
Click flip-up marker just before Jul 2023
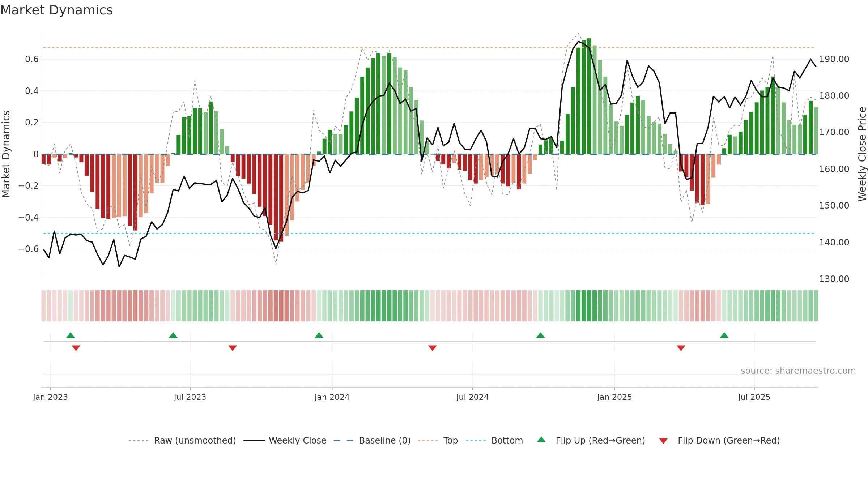click(x=173, y=335)
